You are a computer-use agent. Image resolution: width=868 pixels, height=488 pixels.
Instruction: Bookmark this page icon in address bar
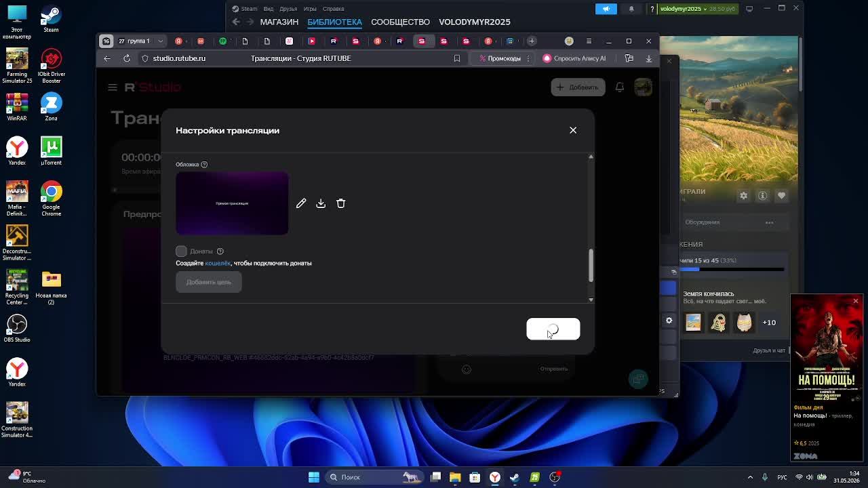(457, 58)
